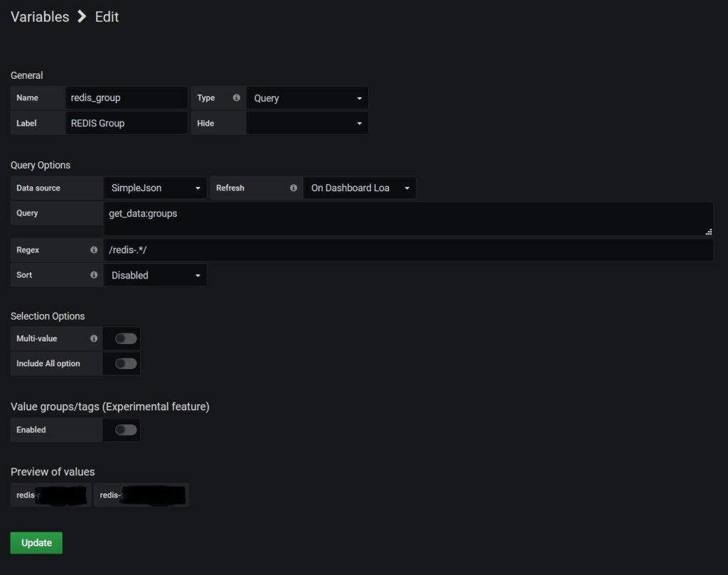Viewport: 728px width, 575px height.
Task: Click the green Update button
Action: pyautogui.click(x=36, y=542)
